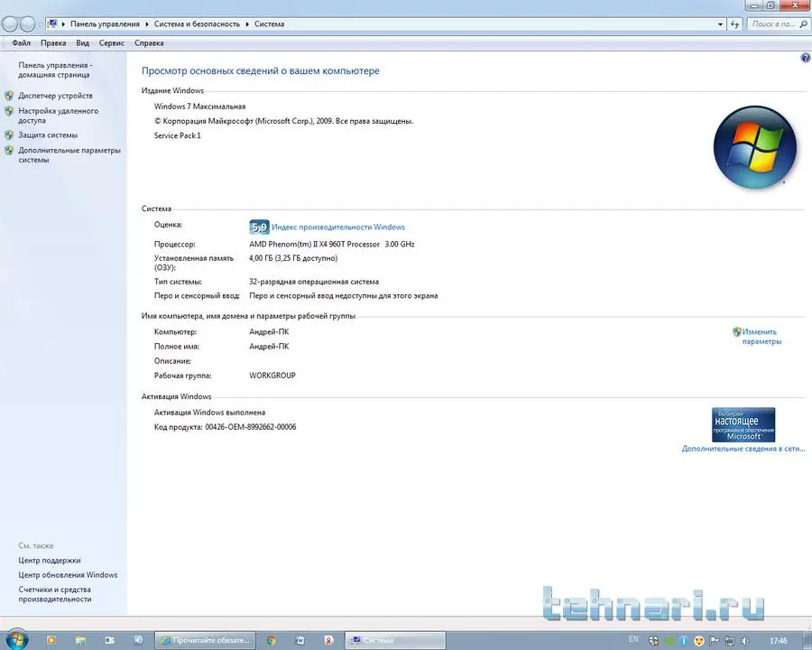Select product code '00426-OEM-8992662-00006'
Screen dimensions: 812x650
251,427
